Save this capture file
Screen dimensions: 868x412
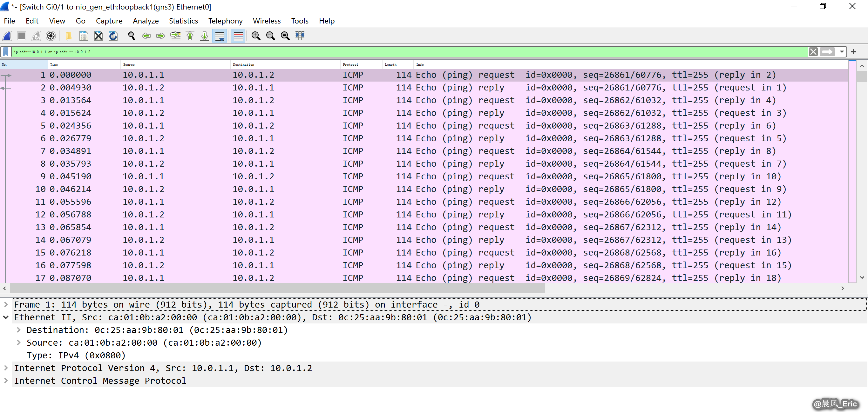point(84,36)
